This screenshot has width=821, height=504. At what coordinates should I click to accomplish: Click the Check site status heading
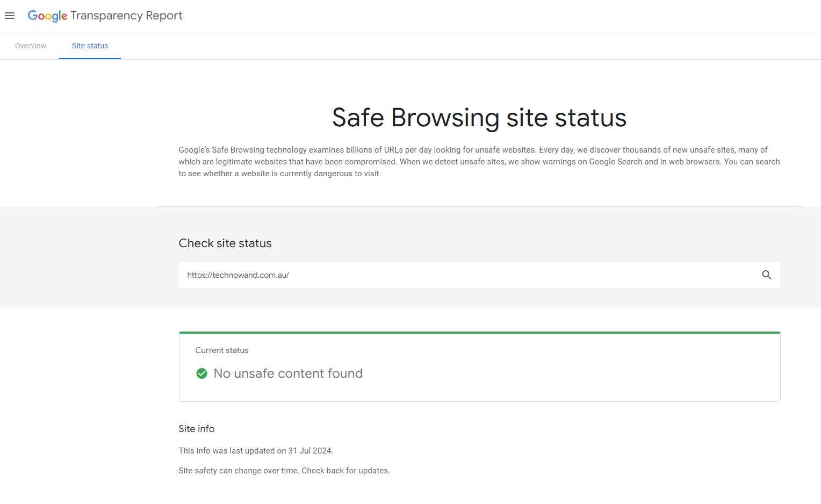click(x=225, y=243)
